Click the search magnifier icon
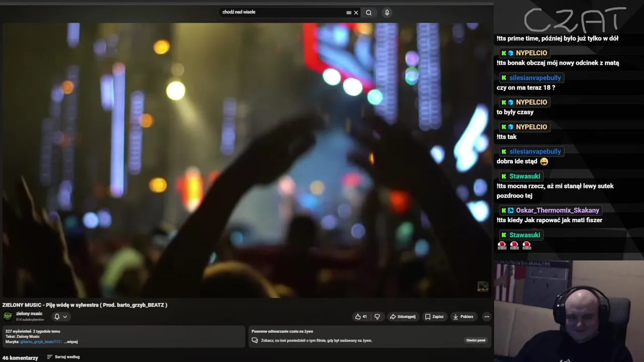The height and width of the screenshot is (362, 644). coord(369,13)
